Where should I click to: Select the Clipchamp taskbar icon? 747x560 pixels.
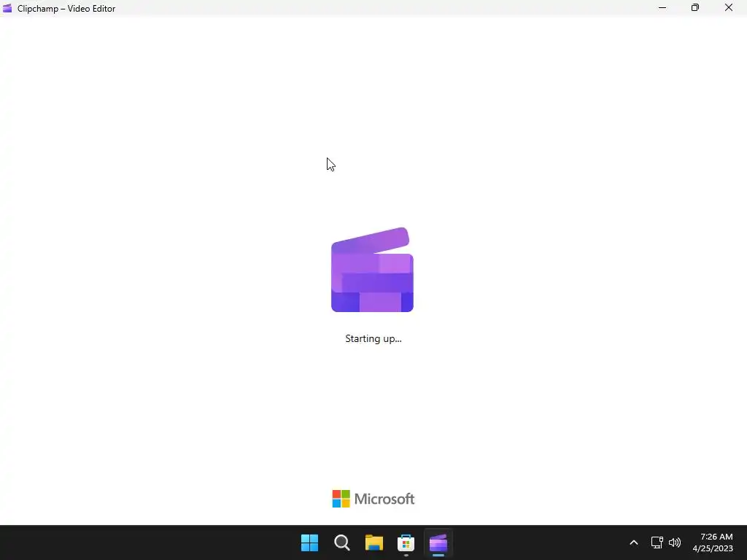pyautogui.click(x=438, y=542)
